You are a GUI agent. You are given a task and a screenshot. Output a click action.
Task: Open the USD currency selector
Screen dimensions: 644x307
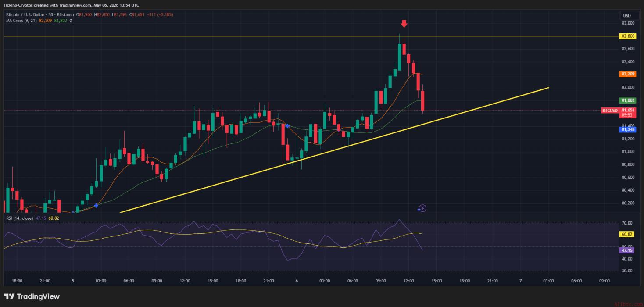click(x=626, y=16)
